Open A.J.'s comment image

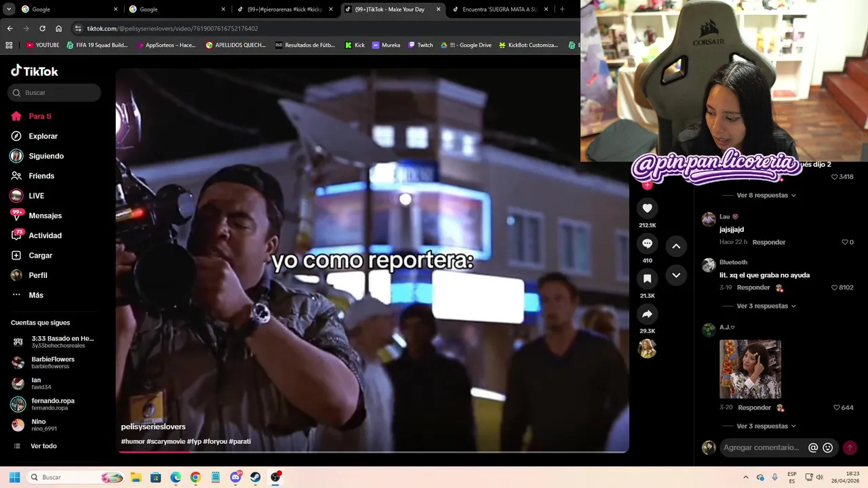point(750,369)
